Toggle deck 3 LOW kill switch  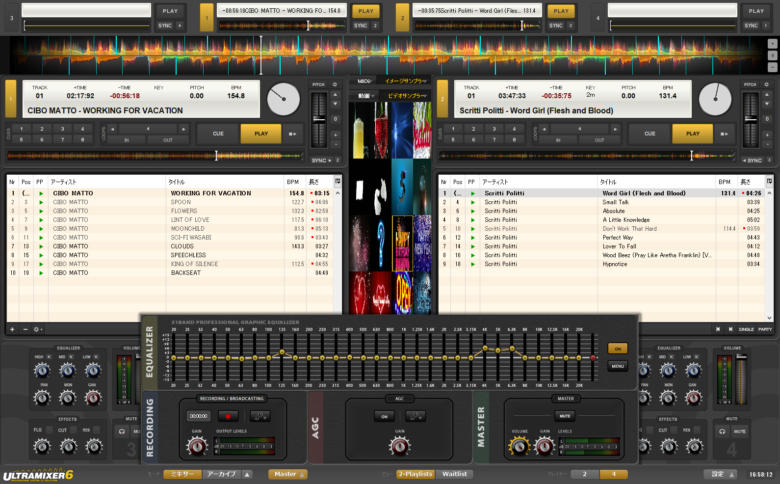pos(96,357)
